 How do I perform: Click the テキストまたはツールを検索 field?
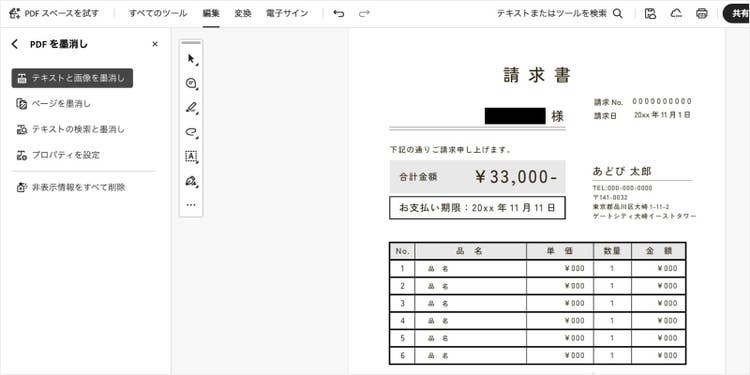(551, 13)
